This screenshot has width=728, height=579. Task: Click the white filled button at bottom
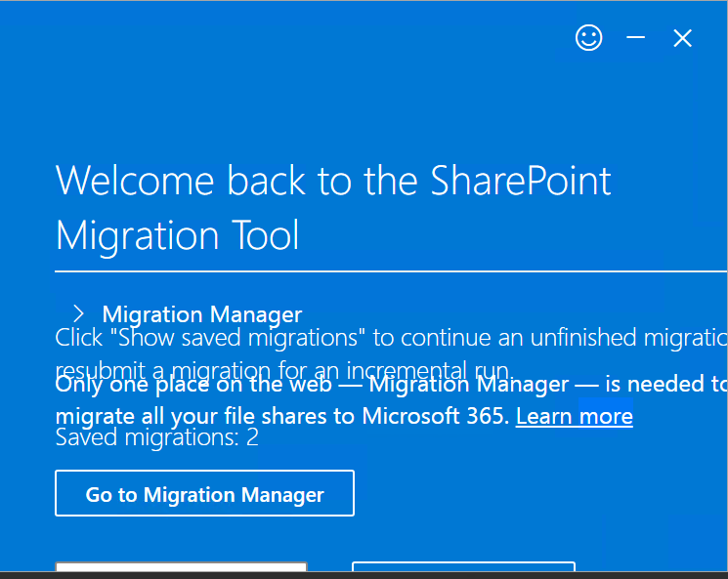181,567
